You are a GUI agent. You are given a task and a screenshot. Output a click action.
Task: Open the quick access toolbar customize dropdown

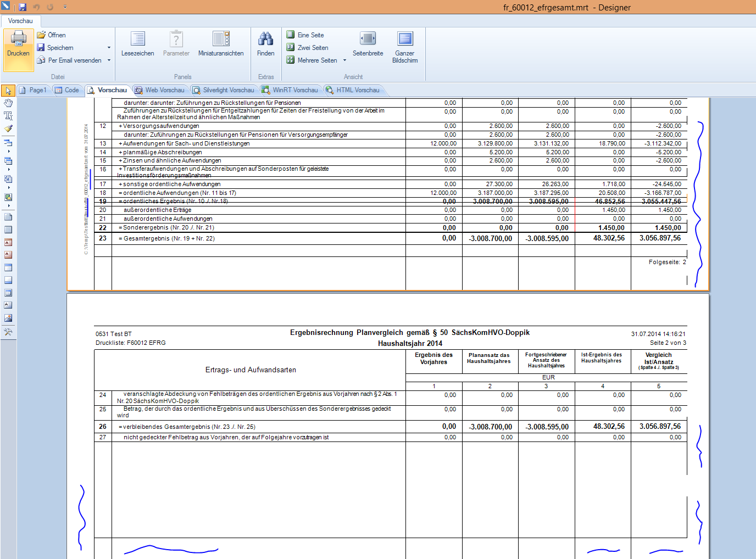(x=65, y=7)
